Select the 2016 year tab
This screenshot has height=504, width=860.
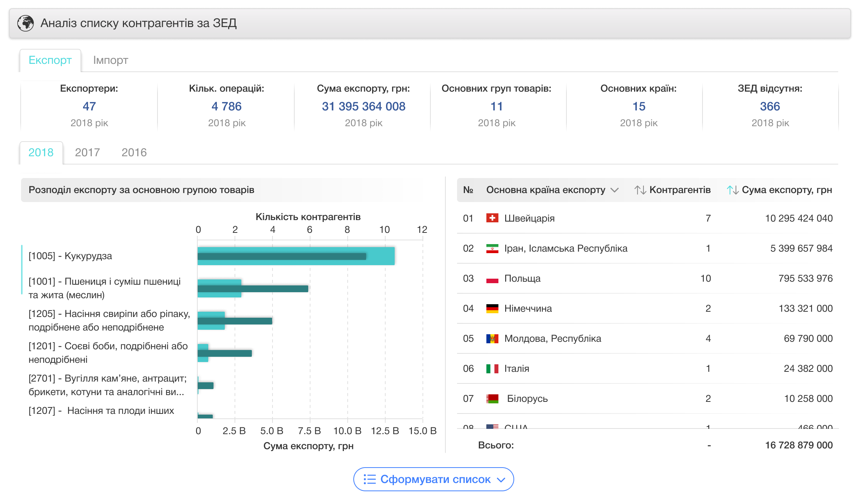(x=134, y=152)
